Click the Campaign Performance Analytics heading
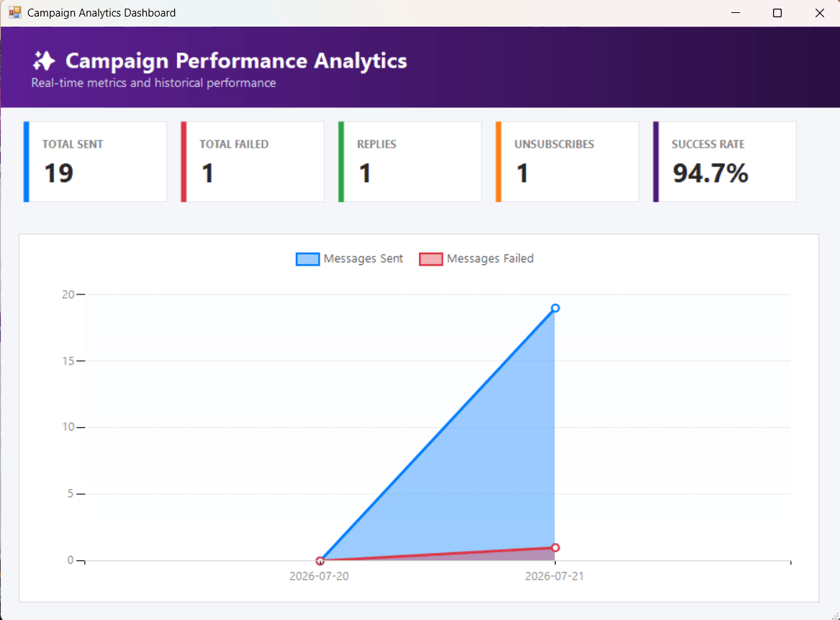 click(x=236, y=60)
